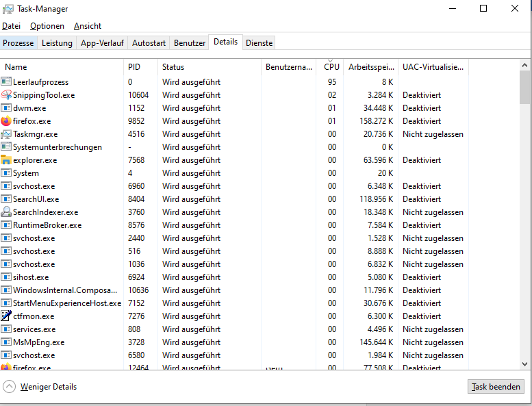This screenshot has height=406, width=532.
Task: Click the explorer.exe folder icon
Action: tap(6, 160)
